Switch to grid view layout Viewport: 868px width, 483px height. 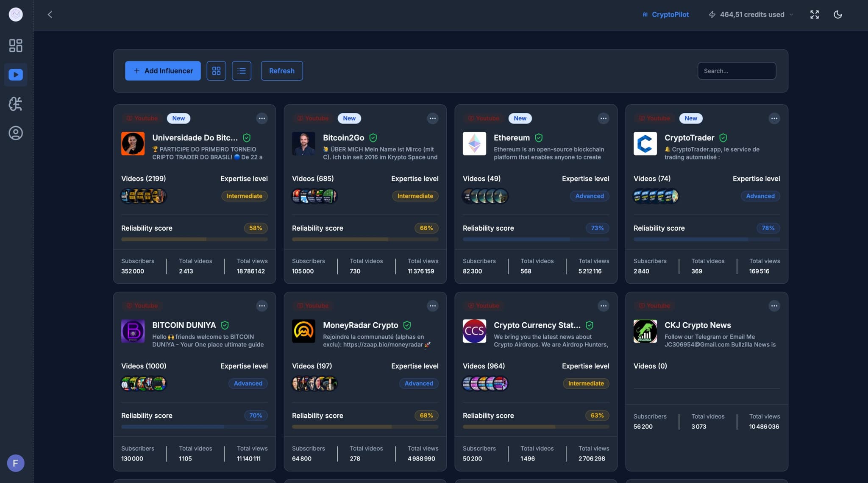(216, 71)
